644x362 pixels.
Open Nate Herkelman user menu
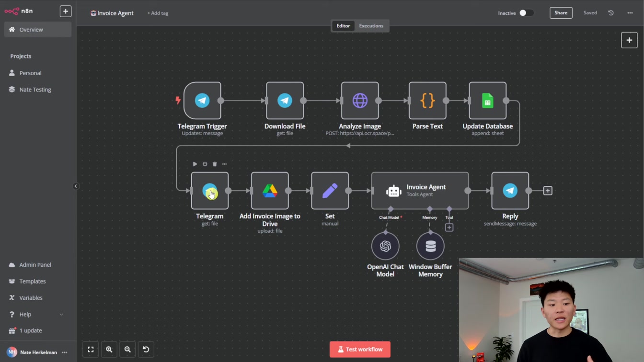65,352
